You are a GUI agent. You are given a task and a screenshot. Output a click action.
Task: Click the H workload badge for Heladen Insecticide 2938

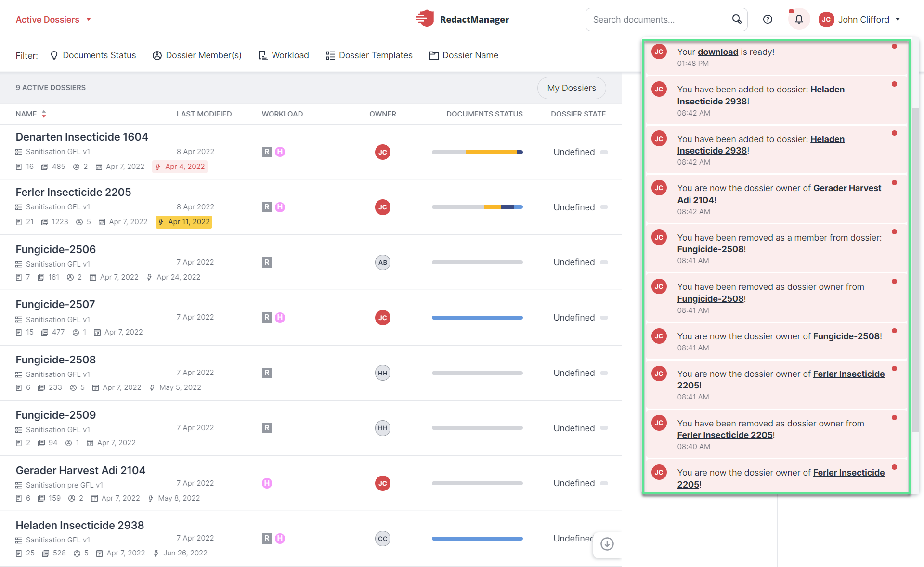click(280, 539)
